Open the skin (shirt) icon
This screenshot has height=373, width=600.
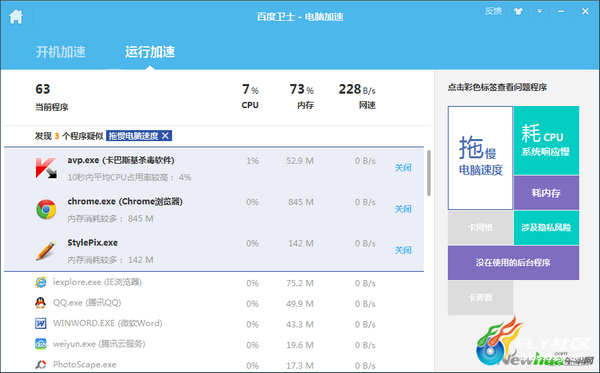[518, 11]
